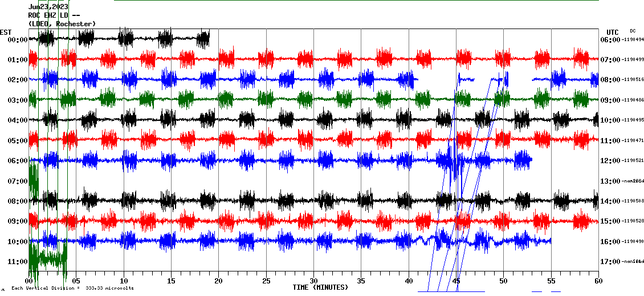Select the (LDEO, Rochester) location text
The height and width of the screenshot is (296, 644).
(x=62, y=23)
